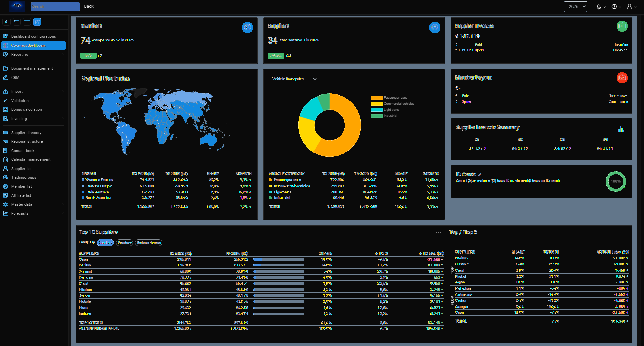Viewport: 644px width, 346px height.
Task: Click the ID Cards edit pencil icon
Action: (480, 175)
